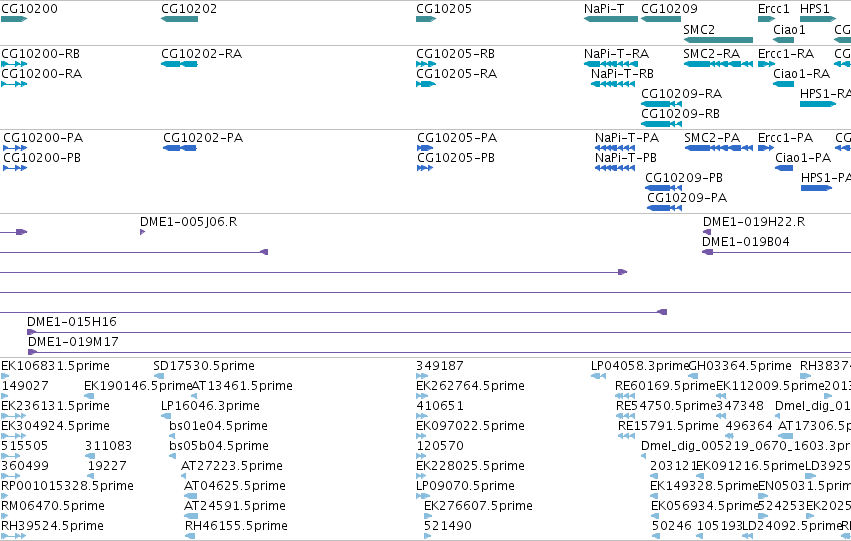Select protein CG10205-PA

(457, 138)
